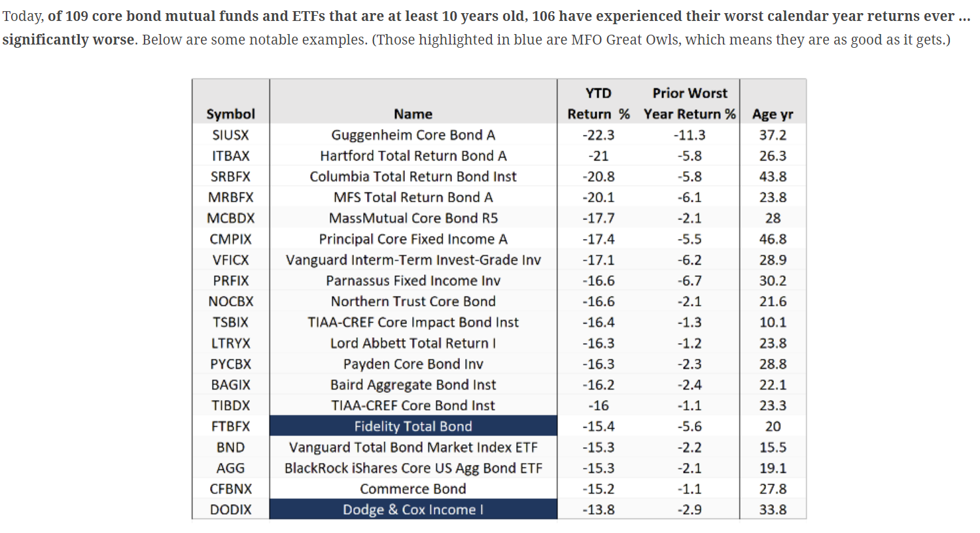Click Vanguard Total Bond Market Index ETF
This screenshot has height=533, width=980.
tap(413, 447)
